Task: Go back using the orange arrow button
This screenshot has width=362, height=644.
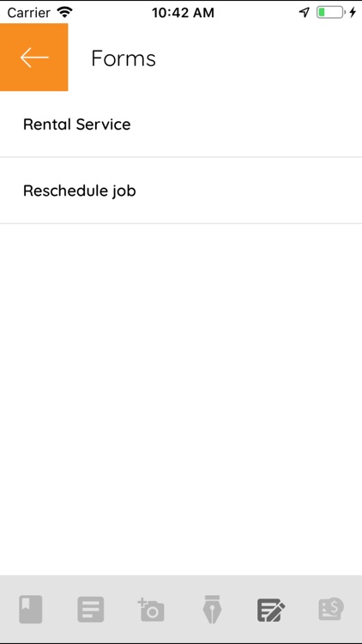Action: pos(33,57)
